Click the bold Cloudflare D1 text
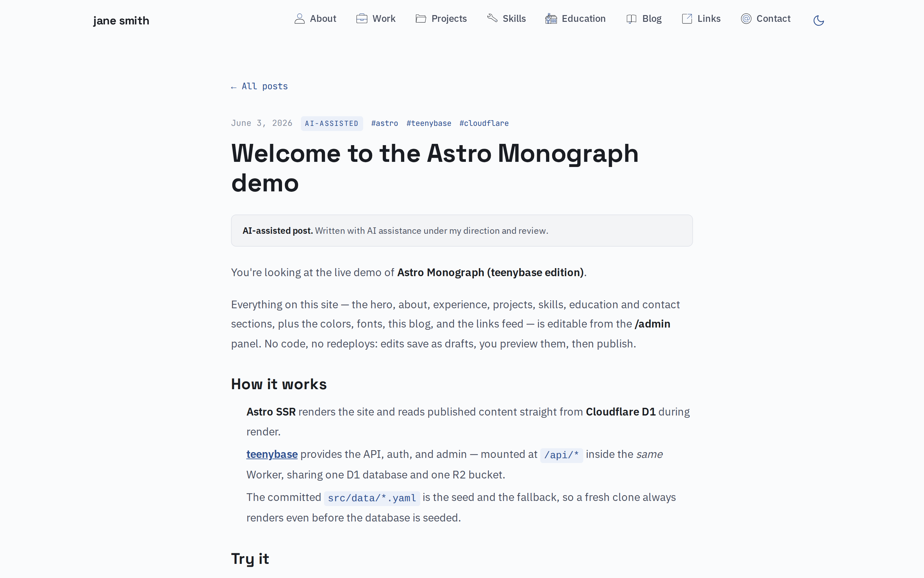 point(620,412)
